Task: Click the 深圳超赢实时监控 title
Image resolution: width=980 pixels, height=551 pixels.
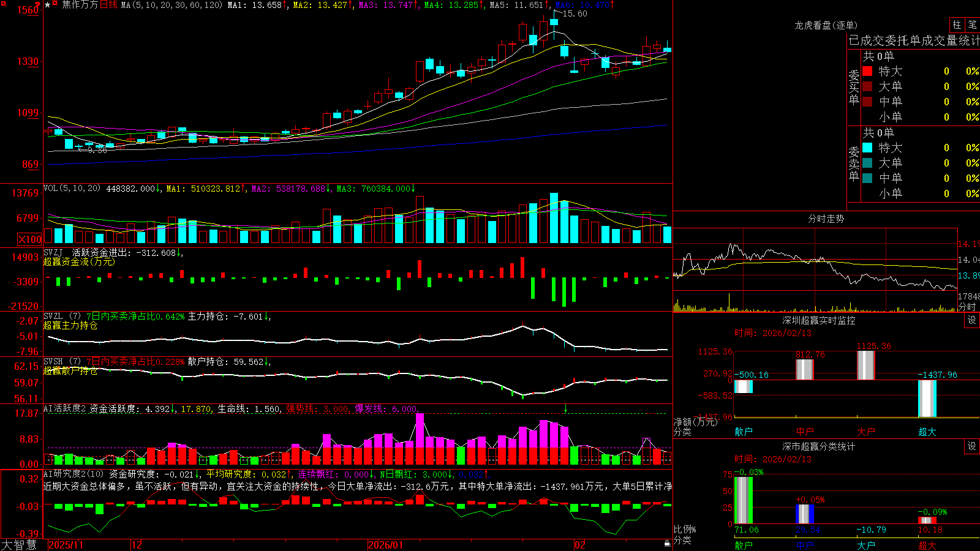Action: [819, 320]
